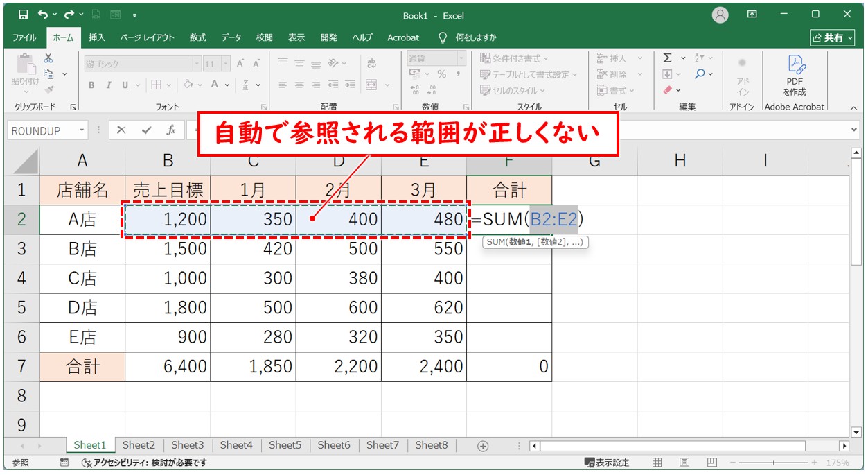Open the データ ribbon tab
Viewport: 868px width, 475px height.
point(231,37)
